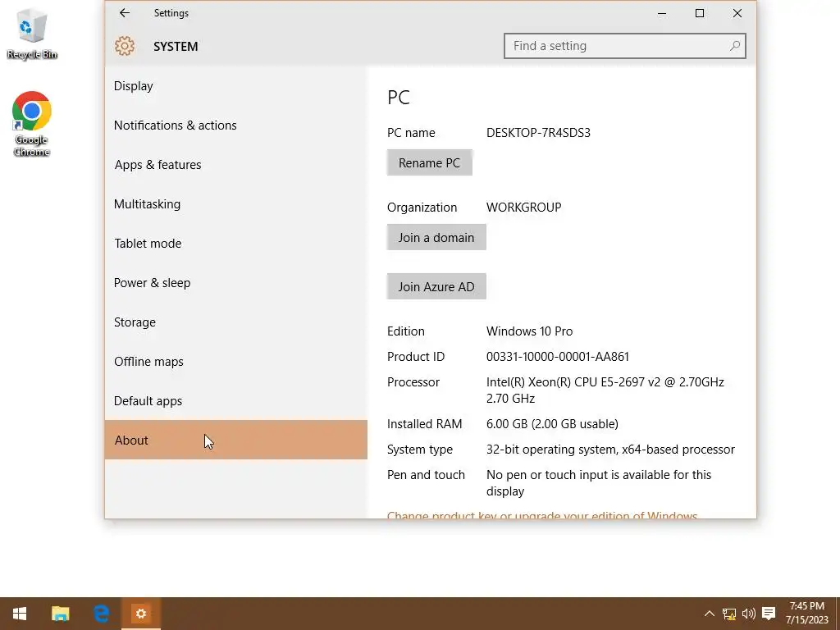The image size is (840, 630).
Task: Go back using the Settings back arrow
Action: 125,13
